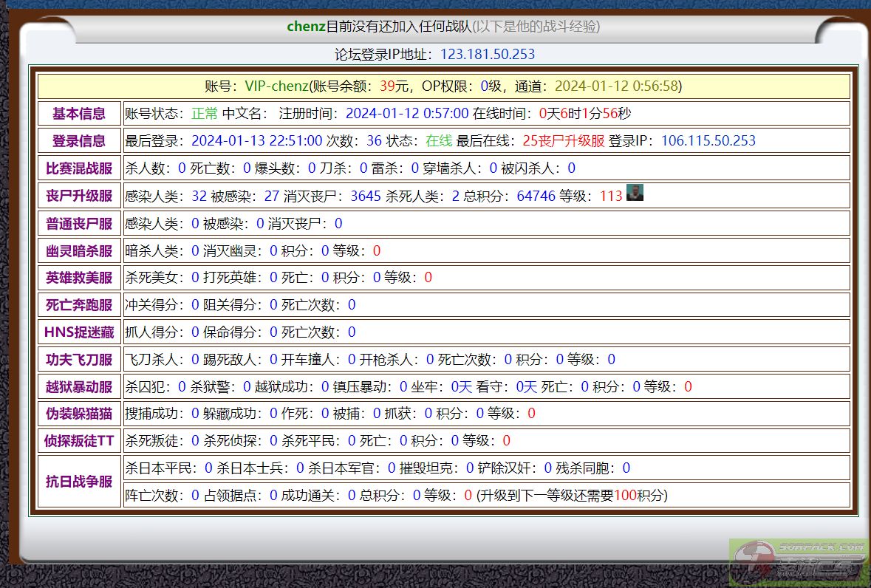Choose the HNS捉迷藏 row header
The height and width of the screenshot is (588, 871).
(x=79, y=332)
